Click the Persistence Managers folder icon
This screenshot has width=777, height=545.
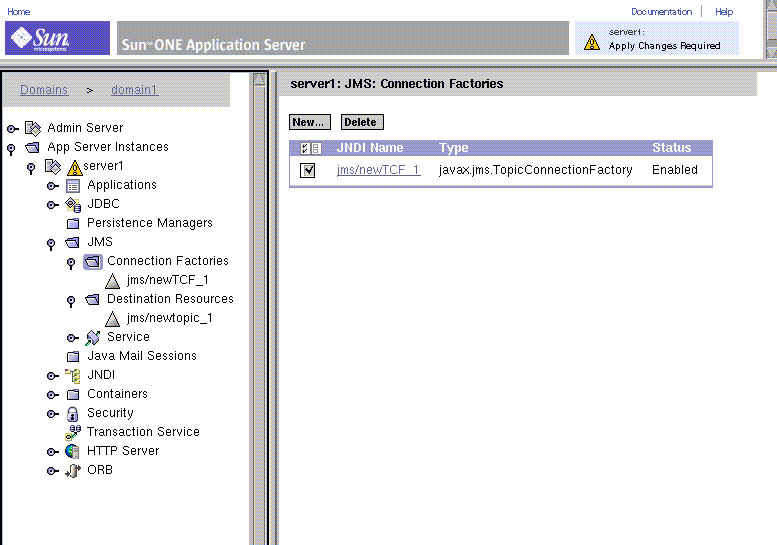click(x=73, y=223)
